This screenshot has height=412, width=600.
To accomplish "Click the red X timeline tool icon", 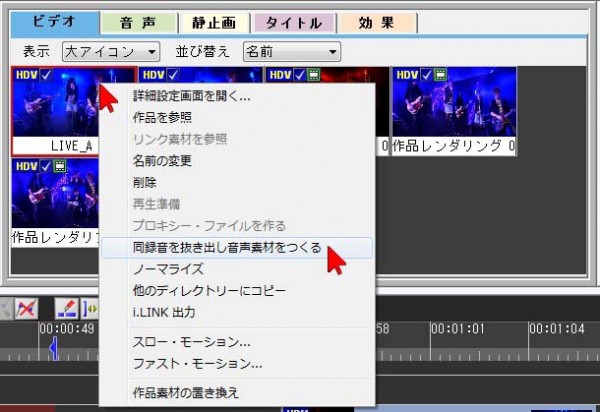I will (26, 309).
